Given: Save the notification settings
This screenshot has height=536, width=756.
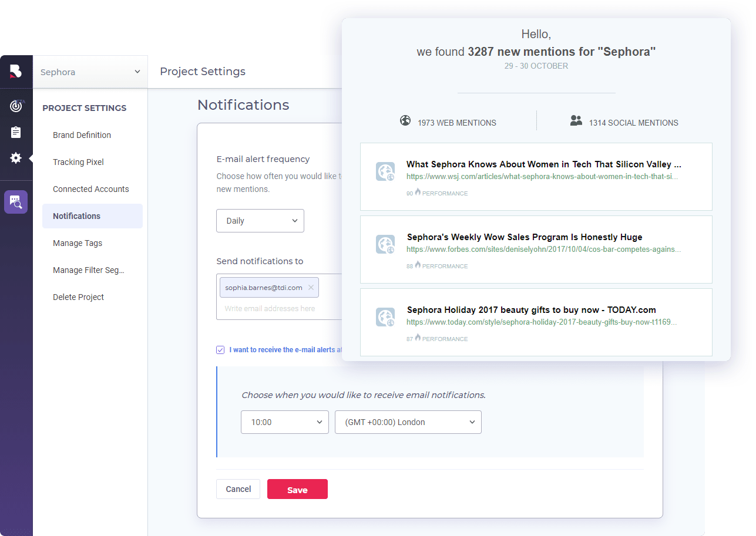Looking at the screenshot, I should [x=297, y=489].
